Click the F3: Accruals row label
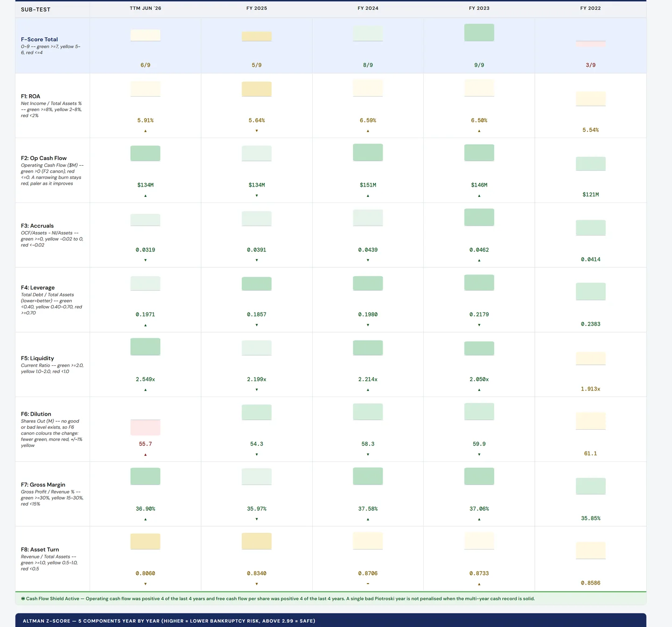The image size is (672, 627). [x=37, y=226]
